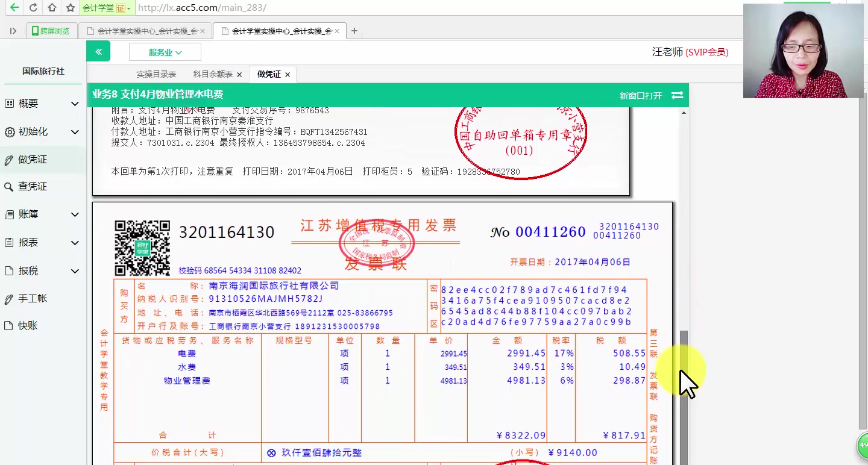868x465 pixels.
Task: Click the invoice QR code
Action: click(143, 248)
